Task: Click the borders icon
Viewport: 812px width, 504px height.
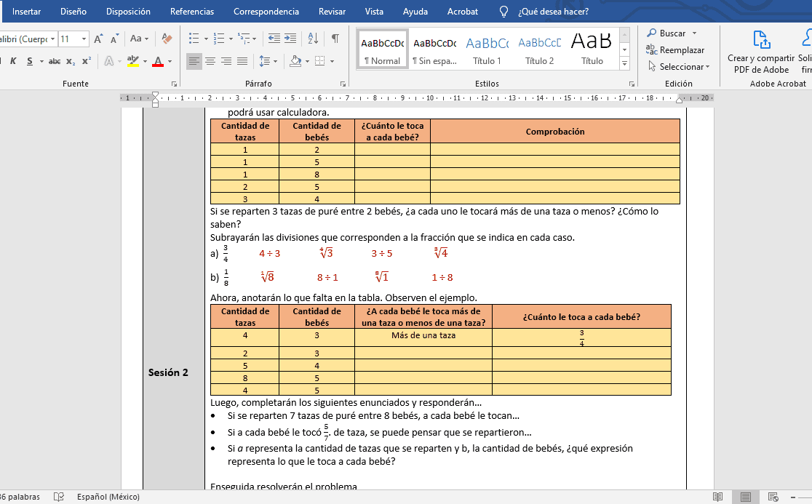Action: coord(320,61)
